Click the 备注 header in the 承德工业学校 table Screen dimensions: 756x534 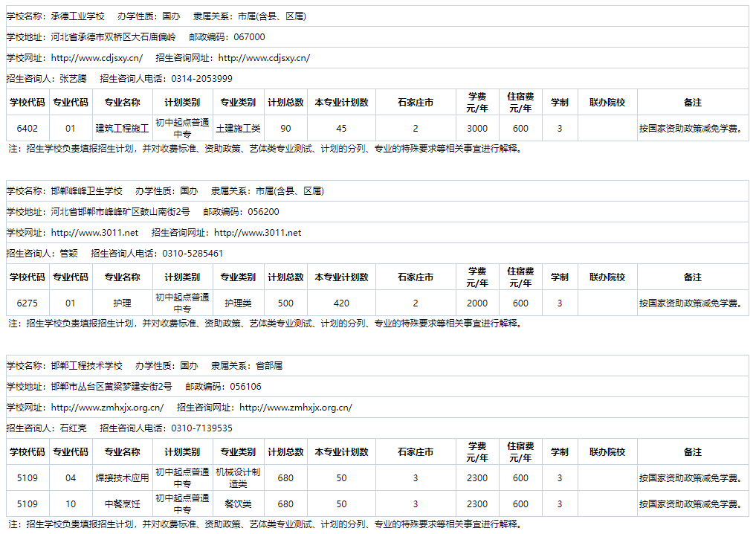coord(693,103)
